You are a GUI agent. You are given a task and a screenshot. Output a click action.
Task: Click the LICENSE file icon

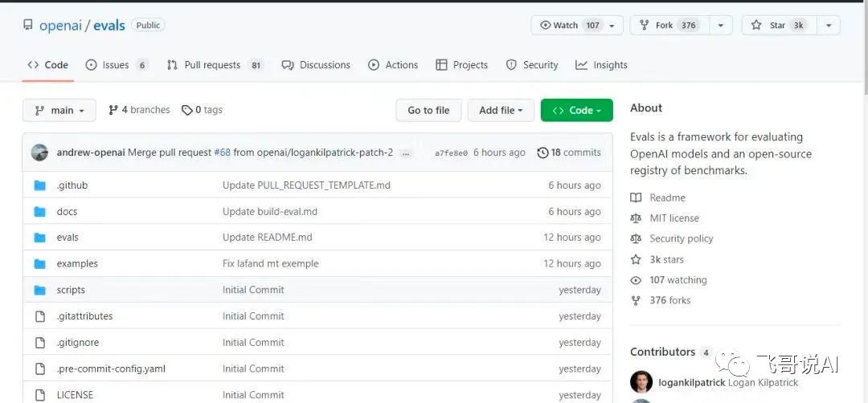coord(40,395)
